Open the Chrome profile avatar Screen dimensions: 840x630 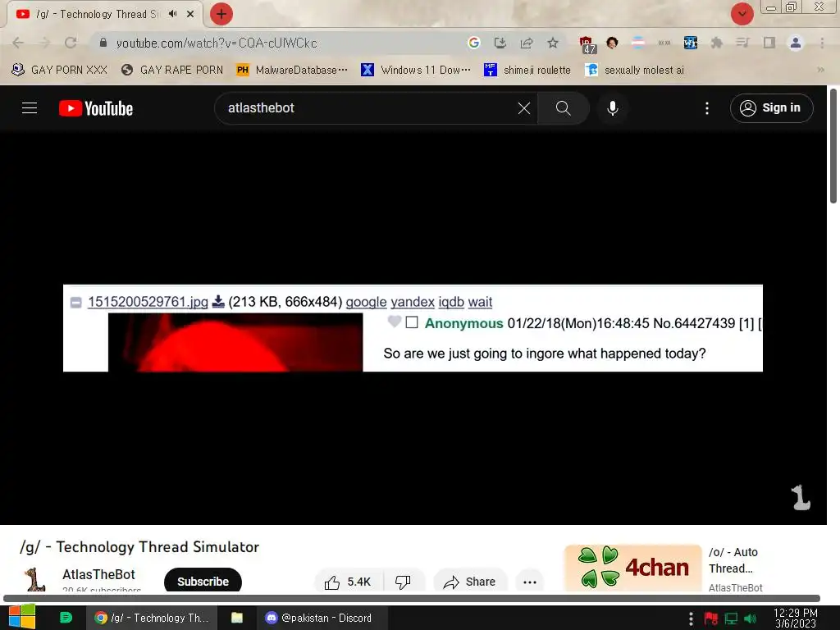click(796, 43)
